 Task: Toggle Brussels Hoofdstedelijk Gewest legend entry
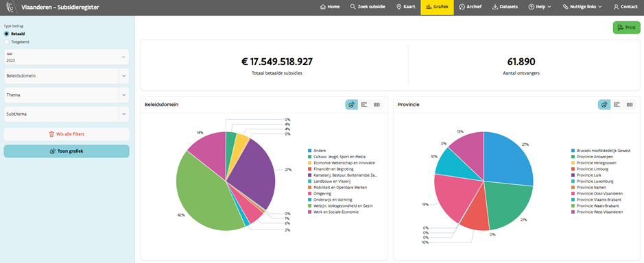[601, 151]
